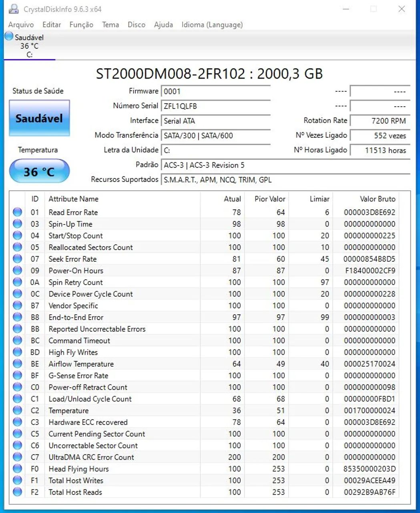Screen dimensions: 420x513
Task: Click the serial number field ZFL1QLFB
Action: 216,106
